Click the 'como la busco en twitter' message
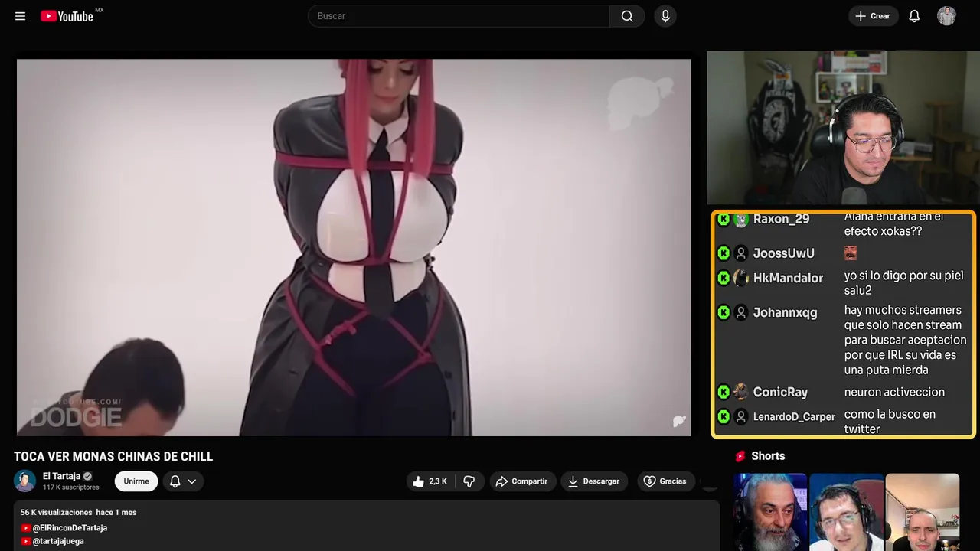The height and width of the screenshot is (551, 980). click(x=890, y=422)
